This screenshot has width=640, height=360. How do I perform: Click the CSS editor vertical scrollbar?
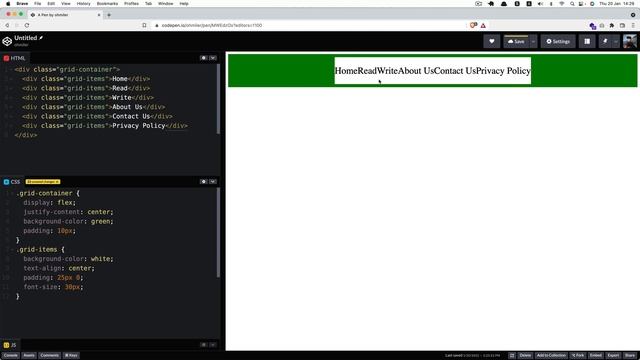[x=218, y=233]
